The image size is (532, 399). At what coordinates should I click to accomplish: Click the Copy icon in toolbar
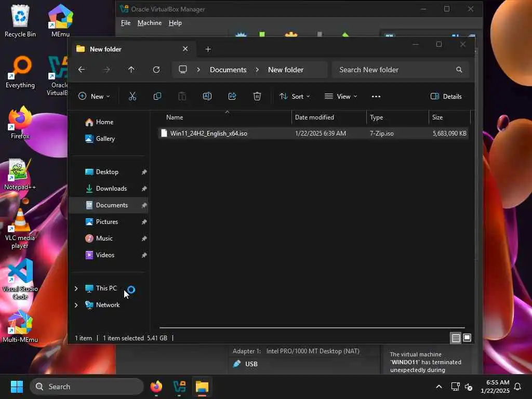click(157, 96)
